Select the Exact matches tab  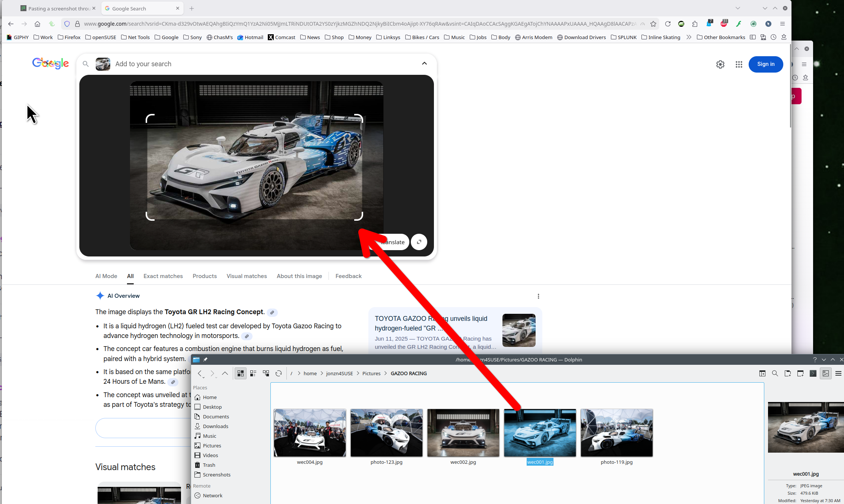(x=163, y=276)
